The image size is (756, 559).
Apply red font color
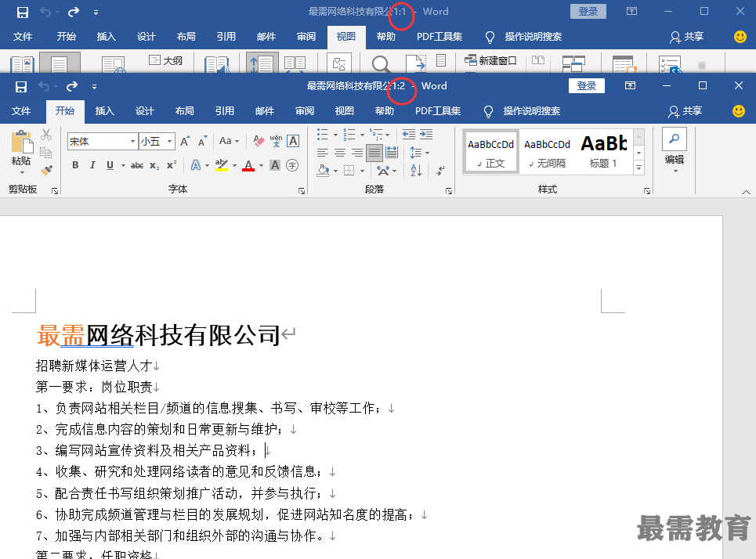(x=248, y=165)
